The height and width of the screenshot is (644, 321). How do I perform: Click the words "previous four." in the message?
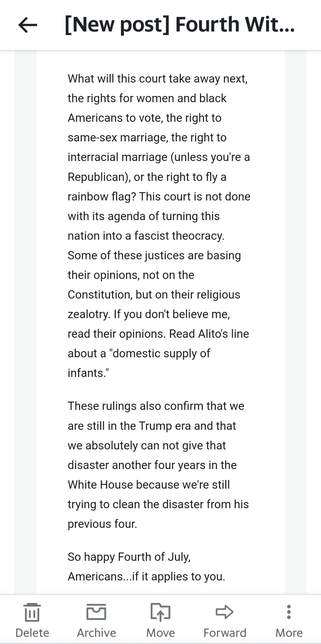tap(102, 524)
